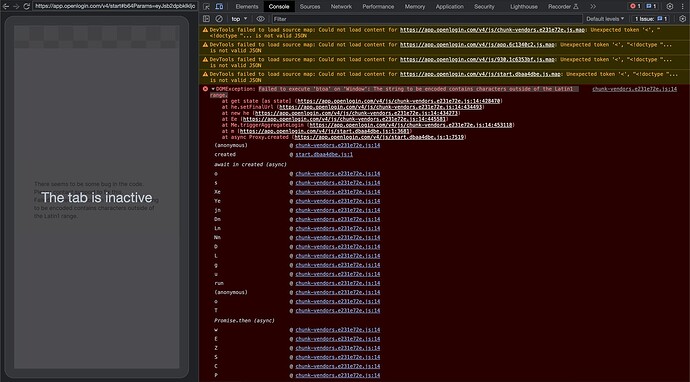
Task: Open the 'at Me.triggerAggregateLogin' stack URL
Action: tap(411, 125)
